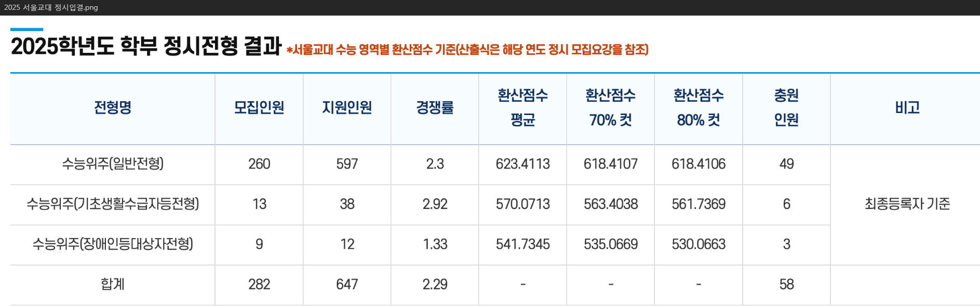Click the 618.4106 cell
Viewport: 980px width, 307px height.
click(699, 164)
